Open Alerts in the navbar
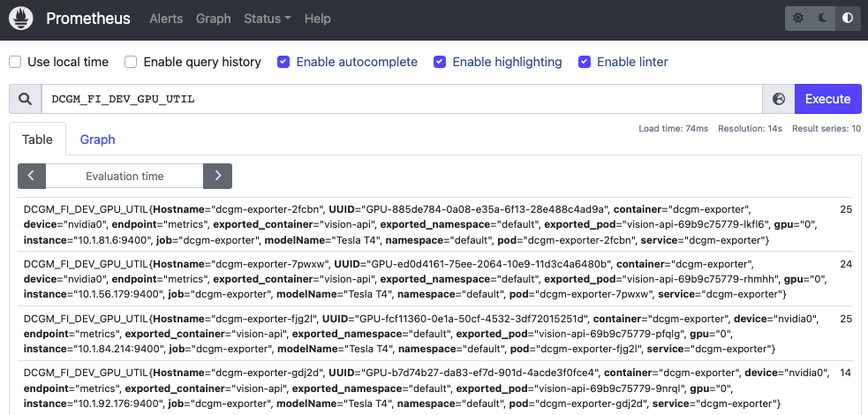The image size is (868, 415). [166, 19]
